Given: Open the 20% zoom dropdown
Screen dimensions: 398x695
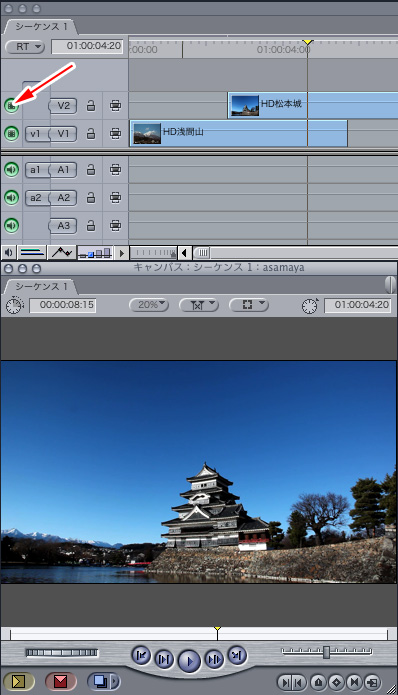Looking at the screenshot, I should coord(148,305).
